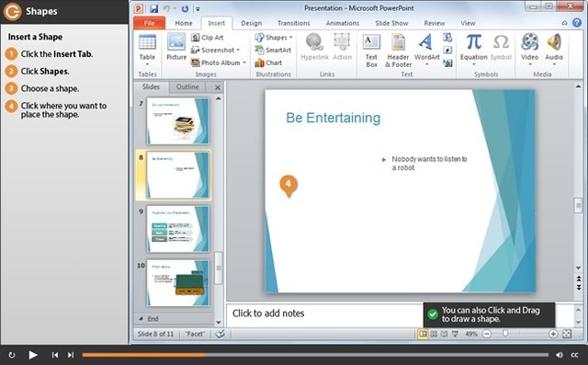Switch to Slide Sorter view

click(434, 334)
